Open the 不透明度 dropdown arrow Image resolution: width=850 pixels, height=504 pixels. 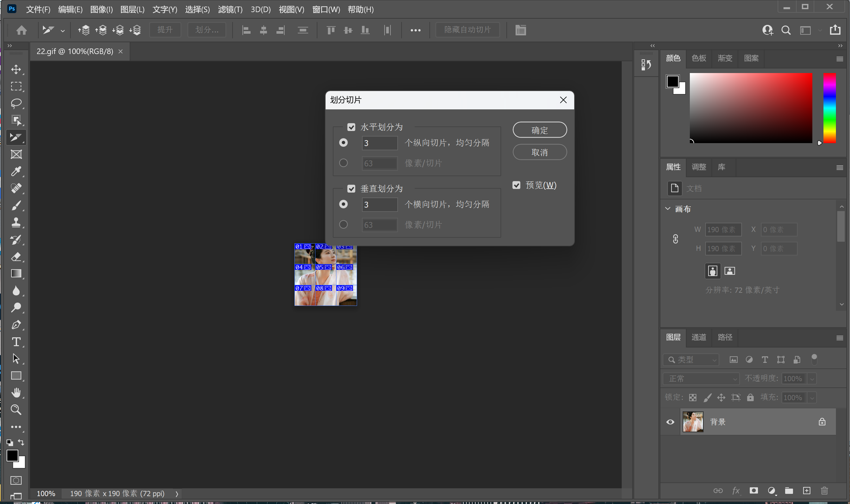click(812, 379)
